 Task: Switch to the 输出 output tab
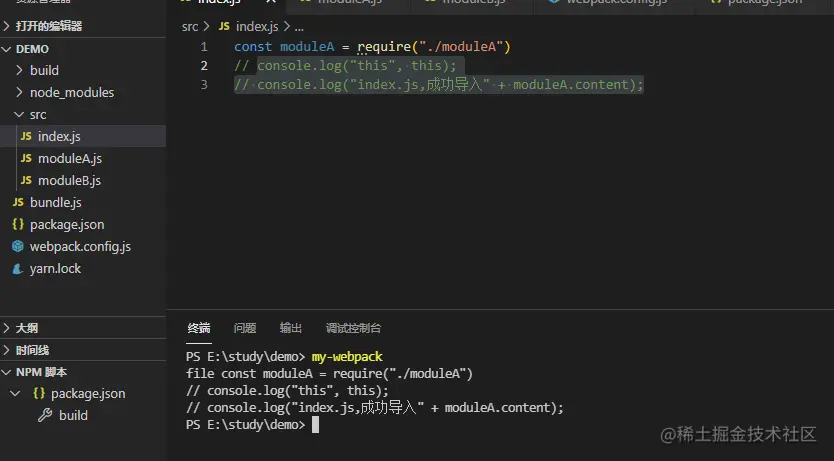click(x=291, y=328)
